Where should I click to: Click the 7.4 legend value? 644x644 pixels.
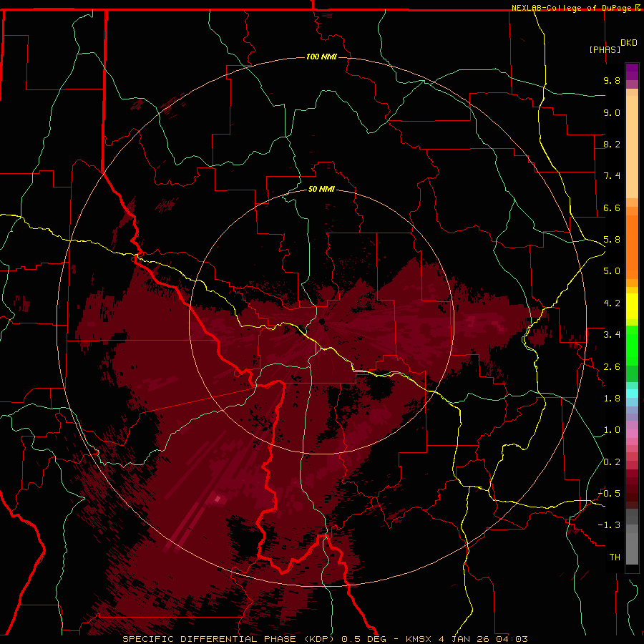612,176
